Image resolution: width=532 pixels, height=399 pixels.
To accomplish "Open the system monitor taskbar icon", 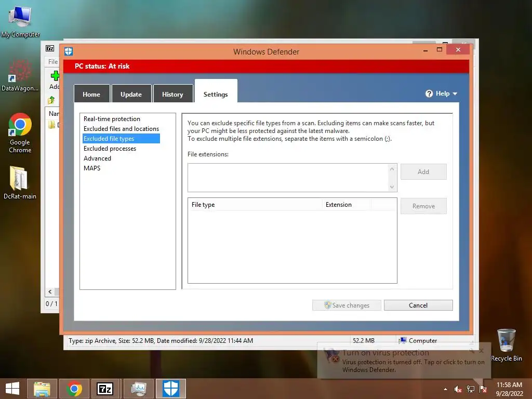I will click(x=138, y=389).
